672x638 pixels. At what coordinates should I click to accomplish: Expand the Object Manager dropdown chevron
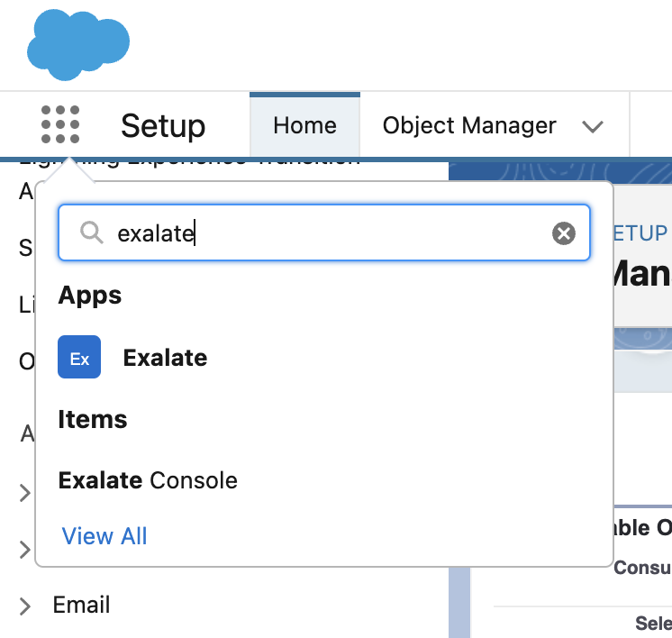593,126
